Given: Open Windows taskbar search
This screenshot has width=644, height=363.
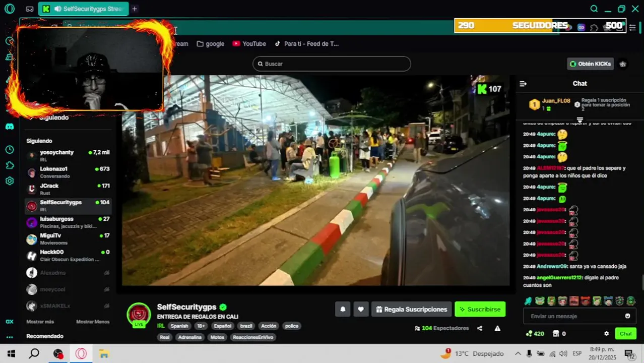Looking at the screenshot, I should click(x=34, y=353).
